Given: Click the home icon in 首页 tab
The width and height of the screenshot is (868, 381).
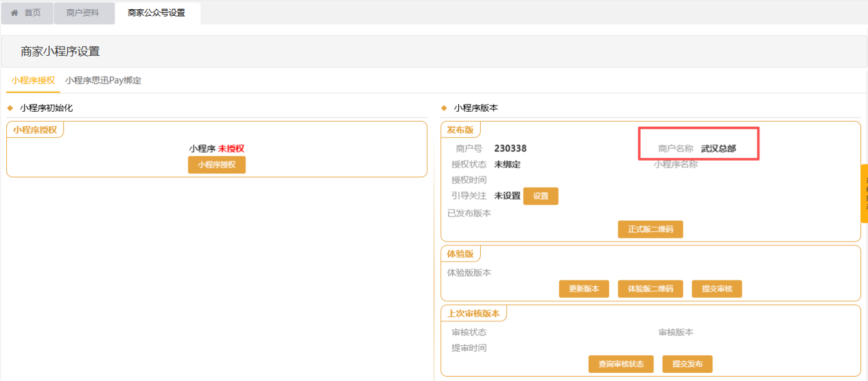Looking at the screenshot, I should [x=14, y=13].
